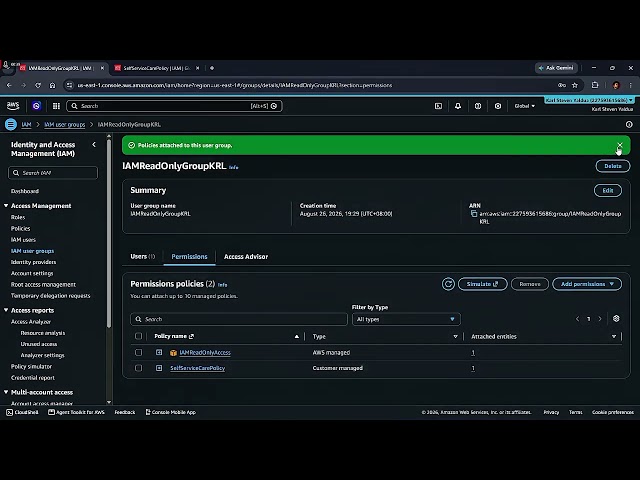Open the console settings gear icon
This screenshot has width=640, height=480.
coord(498,106)
